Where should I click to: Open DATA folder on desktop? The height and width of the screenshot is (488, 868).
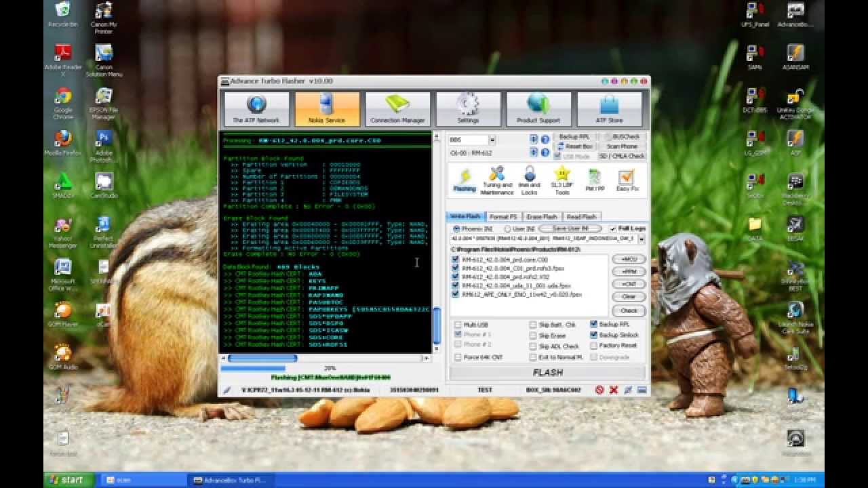(x=754, y=228)
